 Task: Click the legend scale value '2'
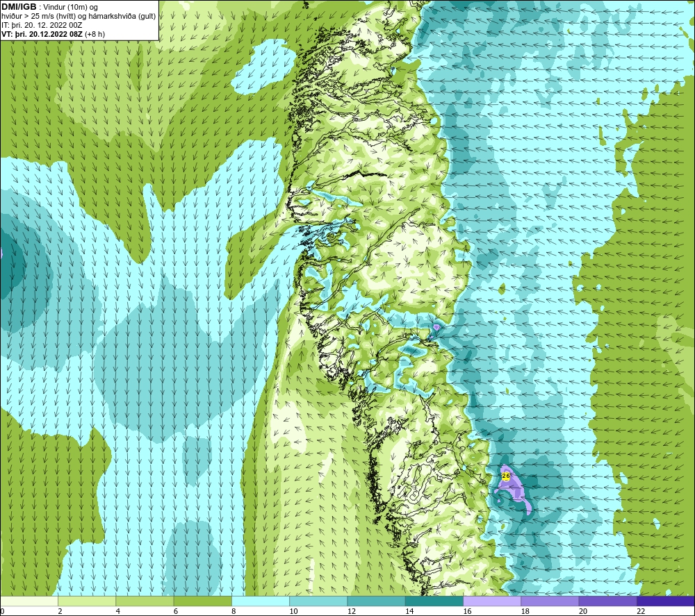point(60,611)
